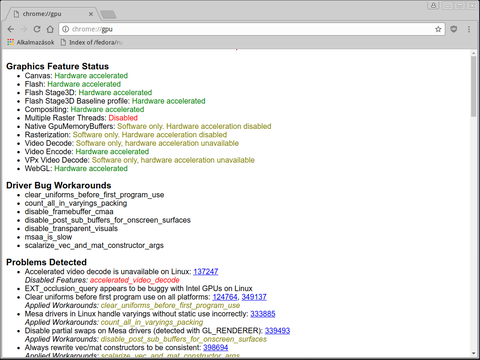Click 'clear_uniforms_before_first_program_use' list entry
Image resolution: width=480 pixels, height=360 pixels.
94,195
